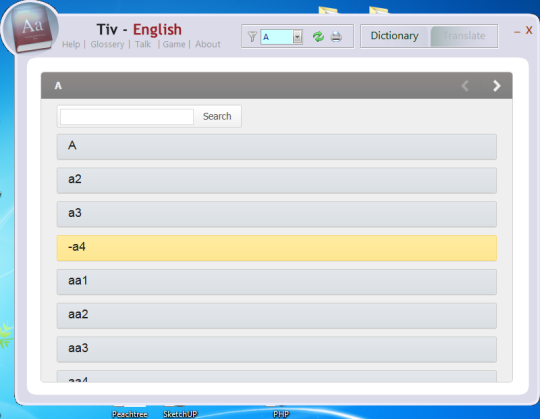
Task: Click the dictionary book logo icon
Action: tap(30, 29)
